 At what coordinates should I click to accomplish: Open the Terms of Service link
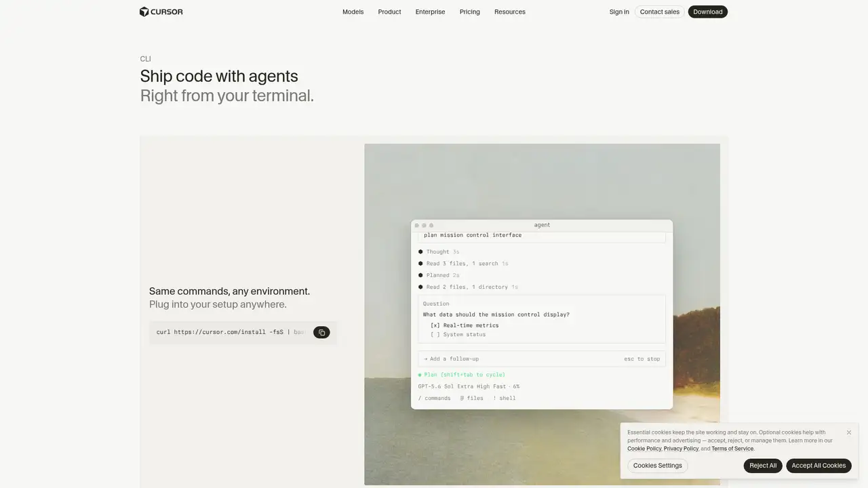coord(732,449)
